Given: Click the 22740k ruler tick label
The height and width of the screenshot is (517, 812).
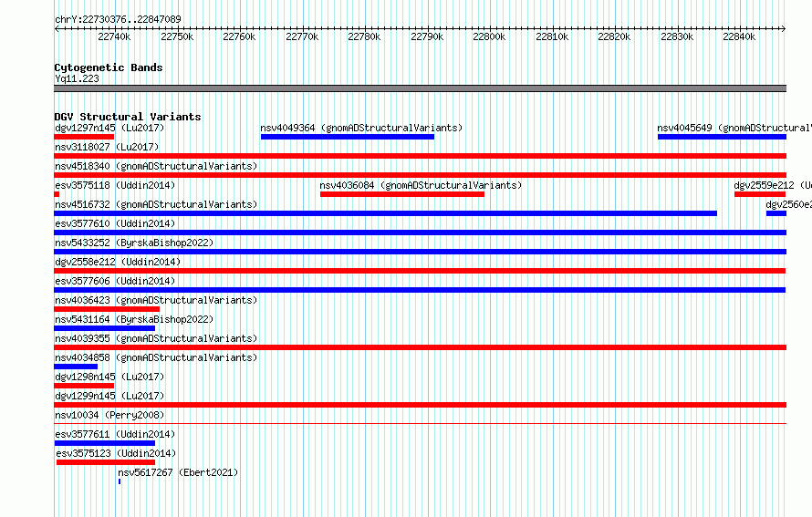Looking at the screenshot, I should (x=114, y=36).
